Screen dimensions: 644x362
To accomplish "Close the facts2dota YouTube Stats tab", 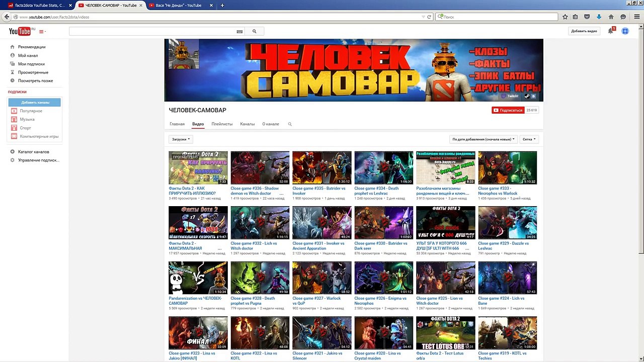I will tap(70, 6).
